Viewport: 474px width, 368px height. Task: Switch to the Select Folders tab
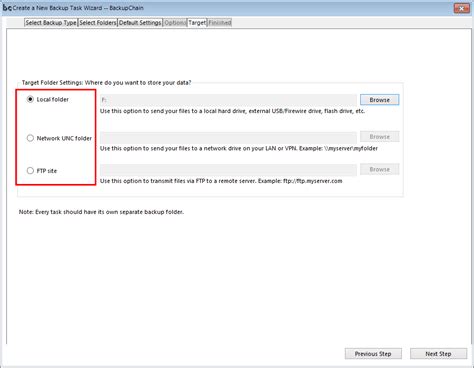(98, 23)
